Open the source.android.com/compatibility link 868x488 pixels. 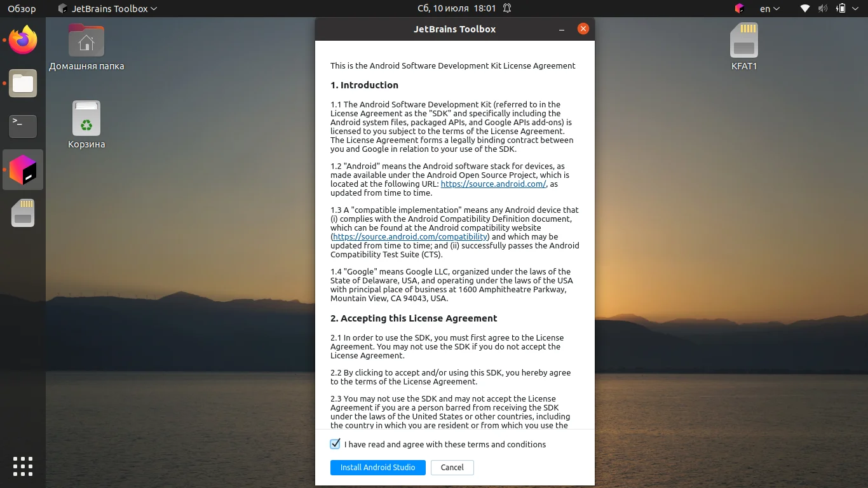(410, 236)
